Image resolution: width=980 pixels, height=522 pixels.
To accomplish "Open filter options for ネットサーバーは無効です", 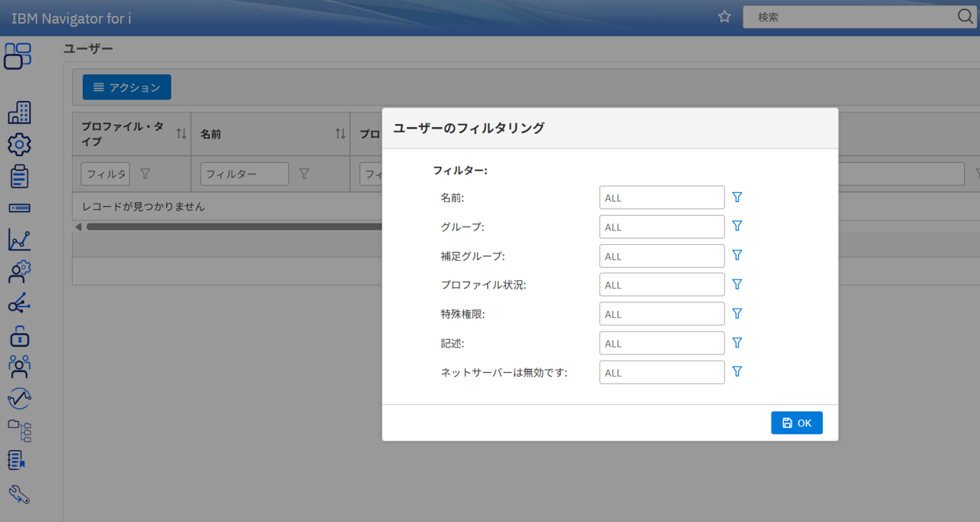I will point(737,372).
